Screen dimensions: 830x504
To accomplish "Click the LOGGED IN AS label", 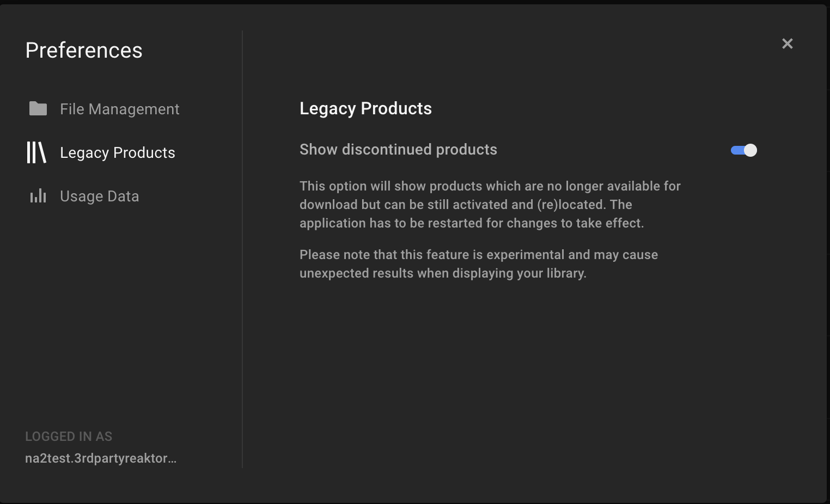I will (69, 437).
